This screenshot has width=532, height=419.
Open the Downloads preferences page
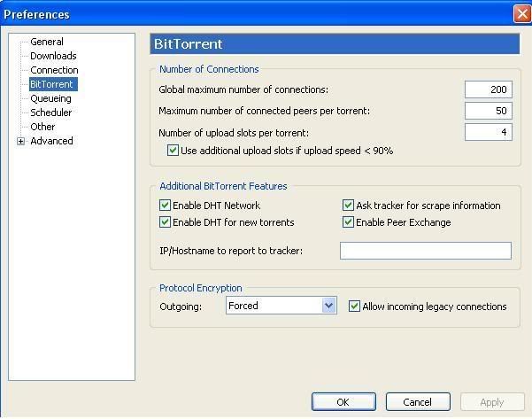53,56
